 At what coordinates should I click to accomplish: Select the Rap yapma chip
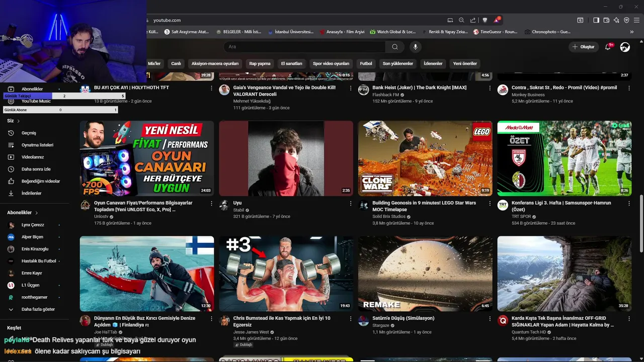tap(260, 64)
